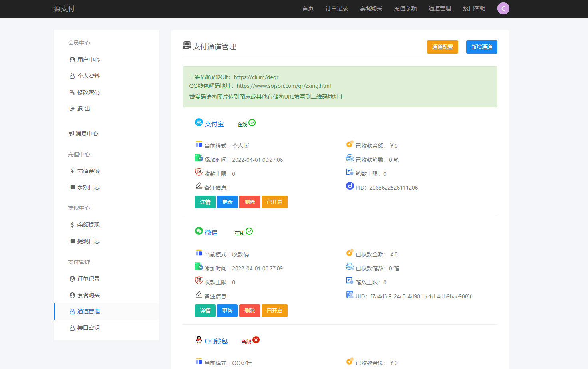Open the 支付宝 channel title link
The width and height of the screenshot is (588, 369).
point(214,124)
